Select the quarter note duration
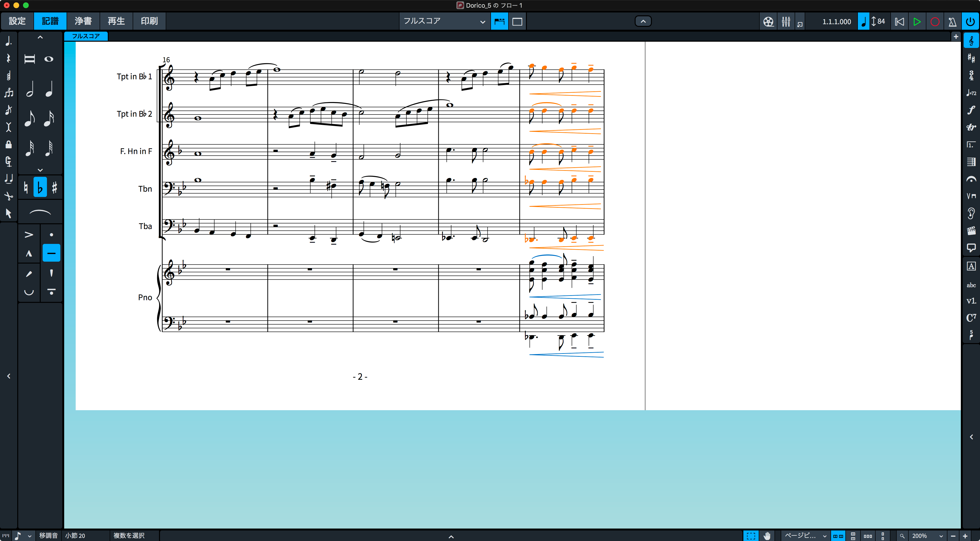 (x=49, y=89)
